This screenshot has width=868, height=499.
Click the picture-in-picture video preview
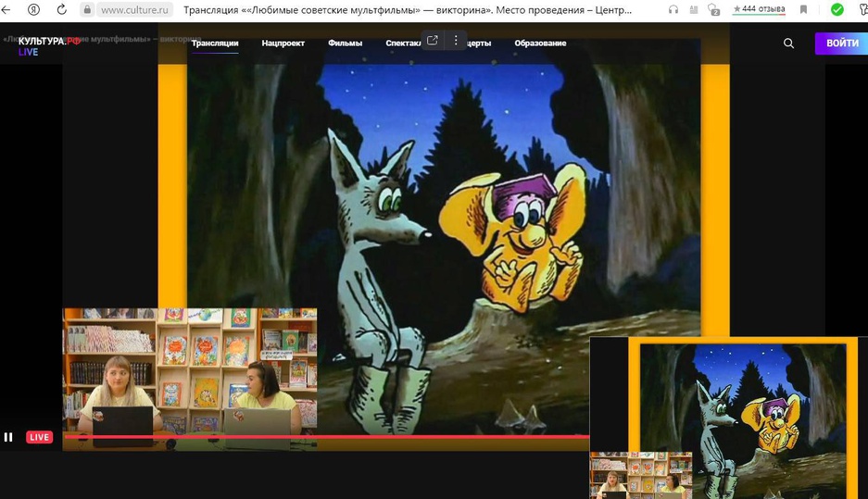point(728,418)
